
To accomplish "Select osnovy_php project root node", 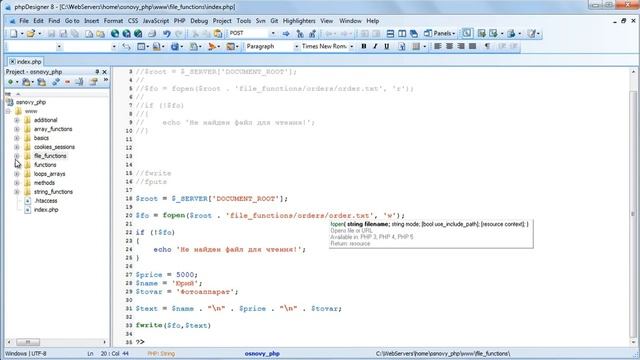I will tap(31, 102).
